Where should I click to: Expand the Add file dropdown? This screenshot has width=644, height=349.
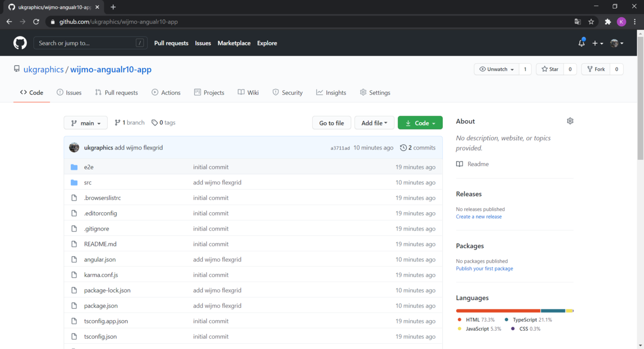click(375, 123)
